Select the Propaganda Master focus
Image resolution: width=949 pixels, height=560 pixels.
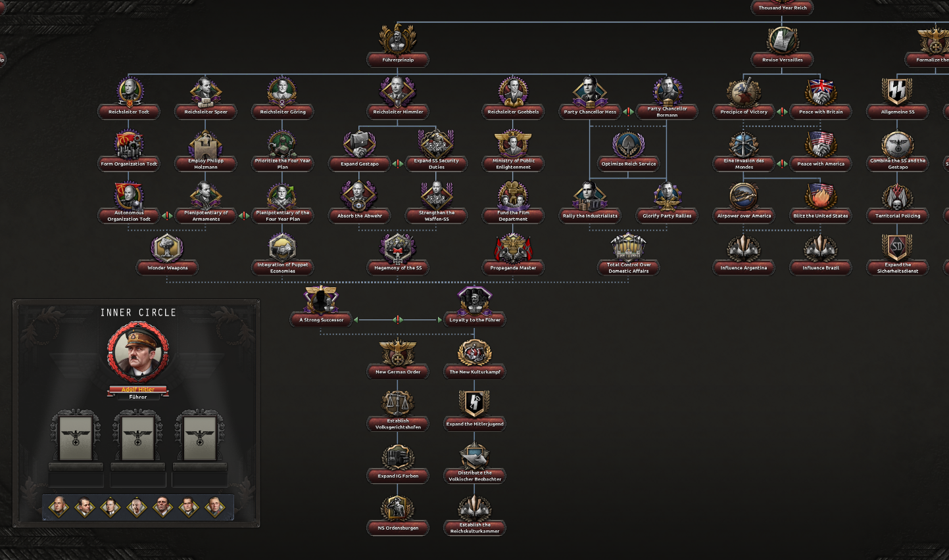pos(513,254)
